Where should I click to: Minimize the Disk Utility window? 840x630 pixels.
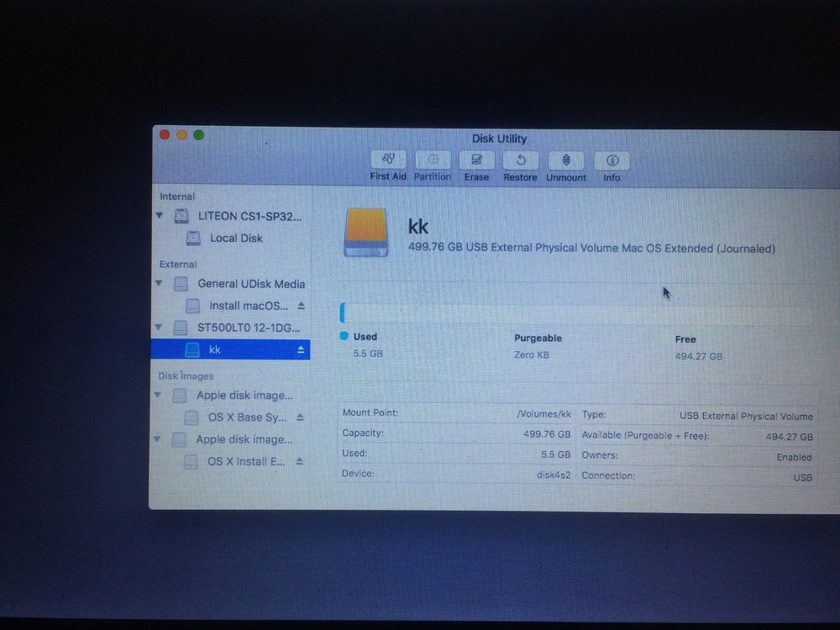181,135
